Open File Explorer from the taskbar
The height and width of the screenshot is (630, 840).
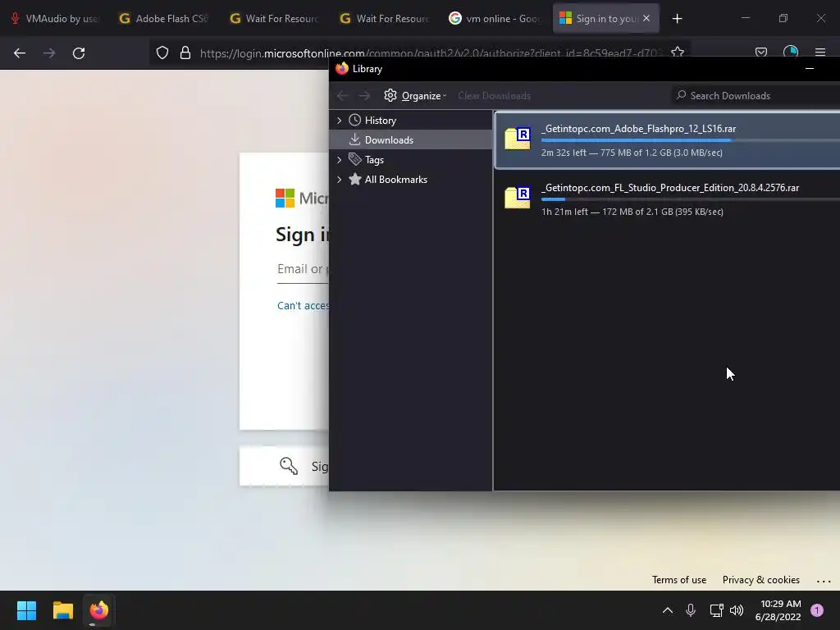click(x=62, y=610)
